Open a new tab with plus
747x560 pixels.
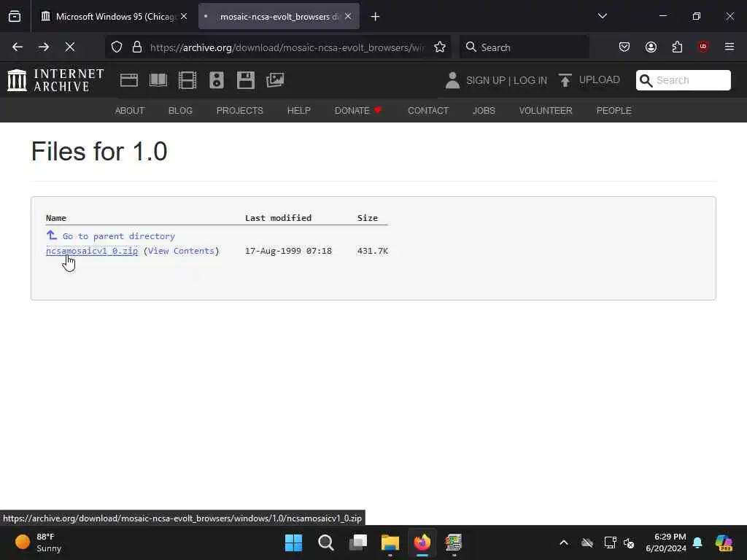point(376,17)
